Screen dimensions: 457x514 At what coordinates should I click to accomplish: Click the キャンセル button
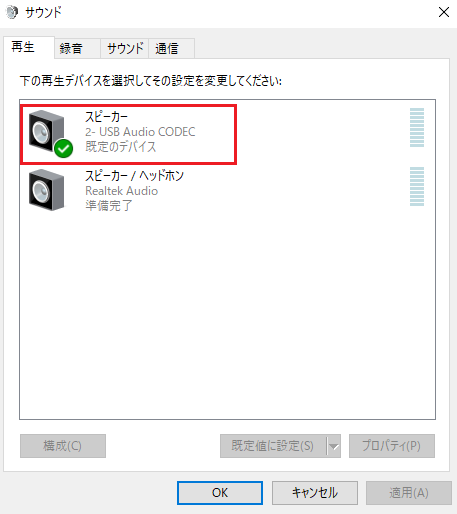click(x=315, y=493)
